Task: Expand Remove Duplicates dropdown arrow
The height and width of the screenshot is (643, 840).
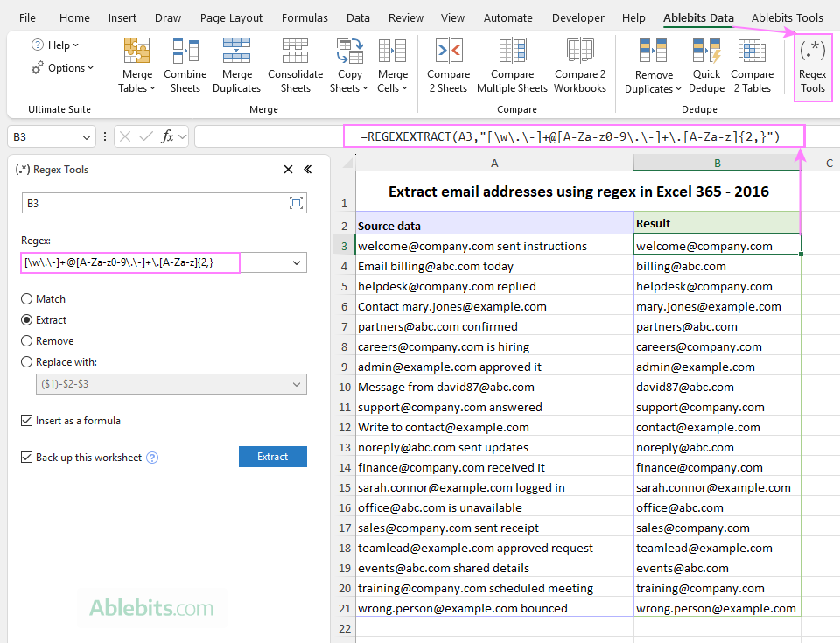Action: coord(678,89)
